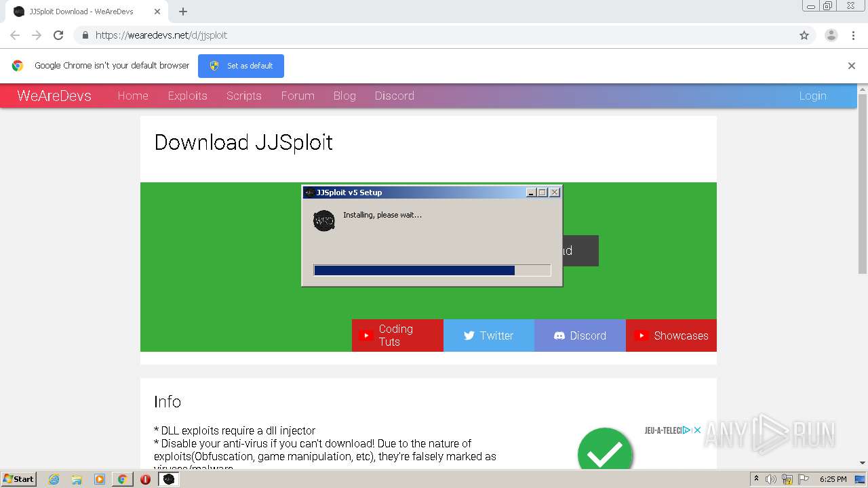Screen dimensions: 868x488
Task: Minimize the Chrome browser window
Action: [810, 6]
